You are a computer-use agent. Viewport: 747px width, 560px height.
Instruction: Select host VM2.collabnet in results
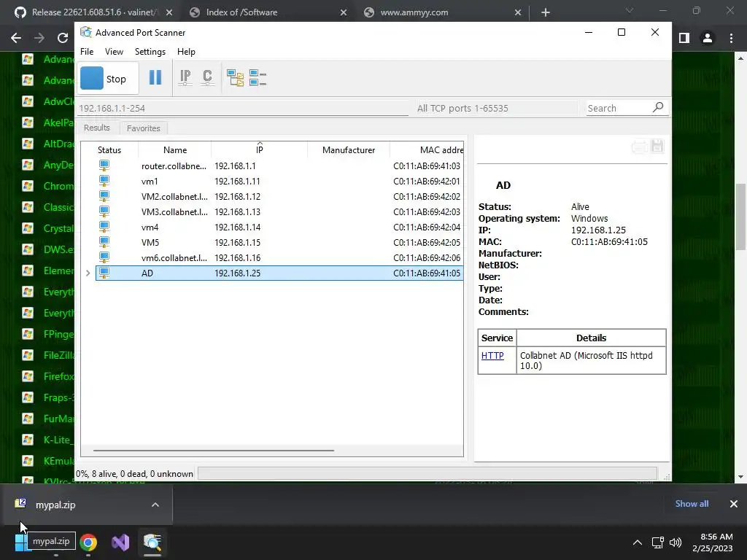coord(279,196)
